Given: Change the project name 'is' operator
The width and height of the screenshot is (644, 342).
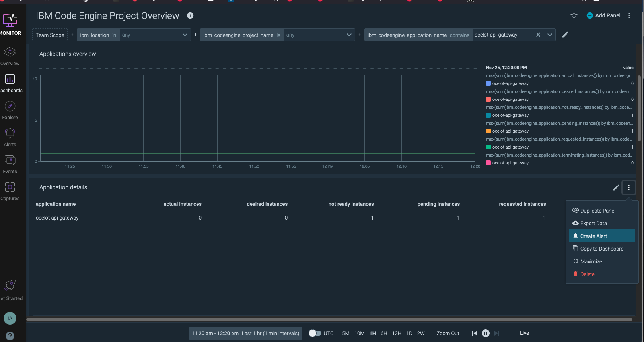Looking at the screenshot, I should (x=278, y=35).
